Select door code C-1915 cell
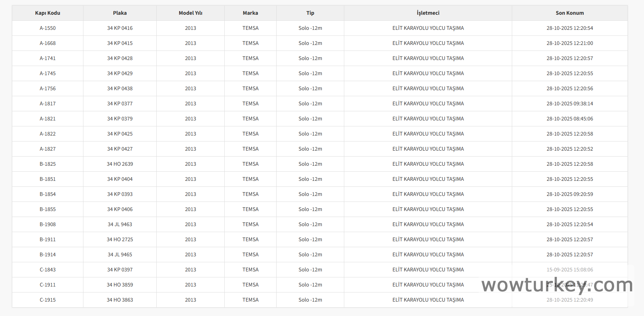 click(x=48, y=300)
